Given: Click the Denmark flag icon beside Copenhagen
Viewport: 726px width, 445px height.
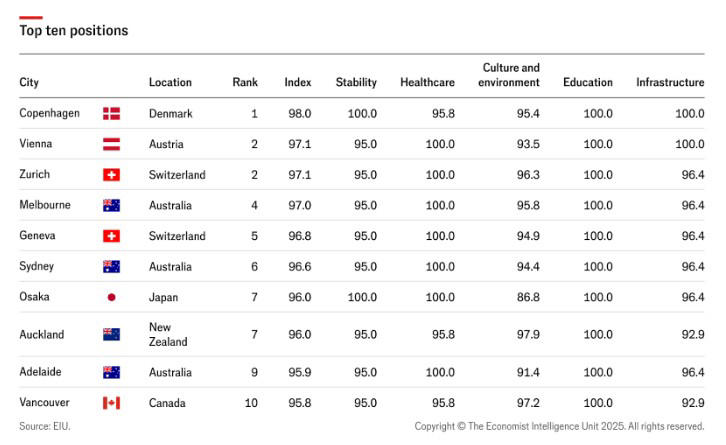Looking at the screenshot, I should [x=111, y=114].
